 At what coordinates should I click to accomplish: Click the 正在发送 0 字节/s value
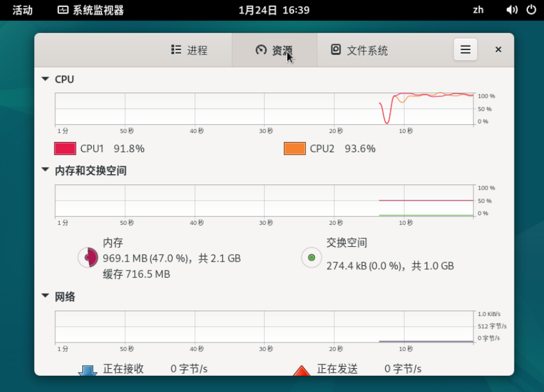[x=403, y=369]
